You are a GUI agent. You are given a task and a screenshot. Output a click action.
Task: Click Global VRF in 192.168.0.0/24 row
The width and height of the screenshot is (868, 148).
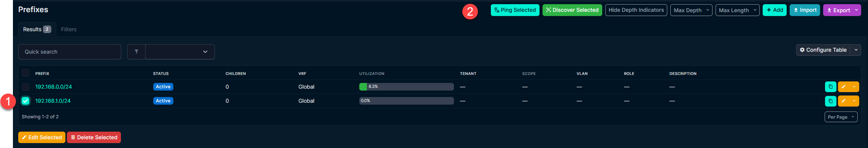306,87
